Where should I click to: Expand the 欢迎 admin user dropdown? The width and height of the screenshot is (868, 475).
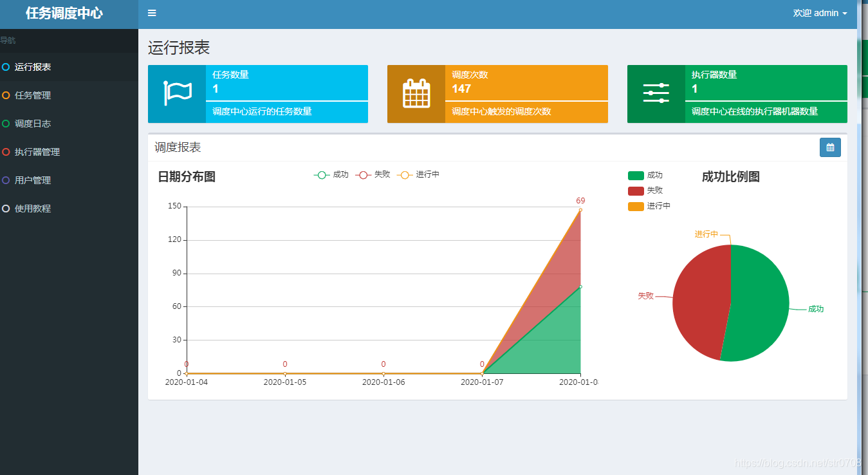pos(820,13)
